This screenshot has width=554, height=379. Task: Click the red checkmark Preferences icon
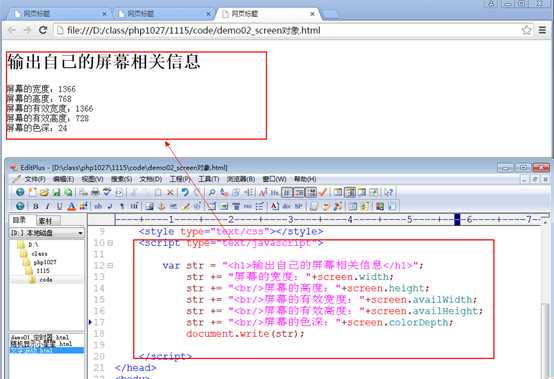323,192
